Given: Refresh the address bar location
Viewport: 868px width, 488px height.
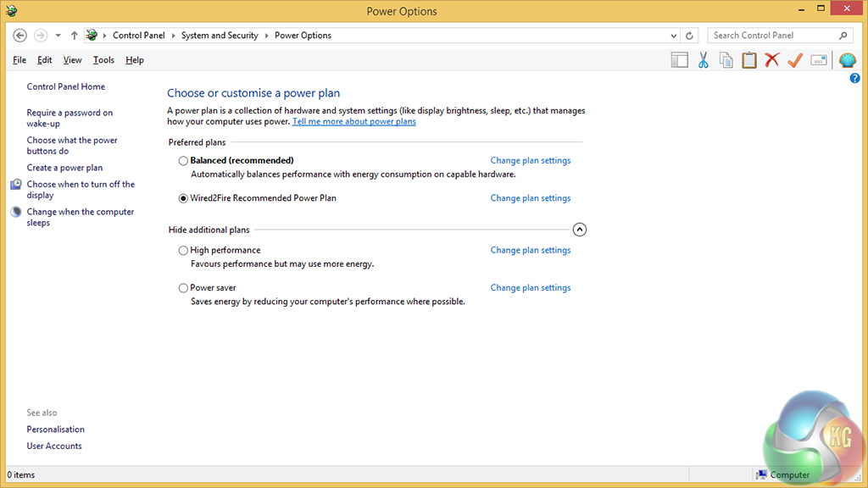Looking at the screenshot, I should click(690, 36).
